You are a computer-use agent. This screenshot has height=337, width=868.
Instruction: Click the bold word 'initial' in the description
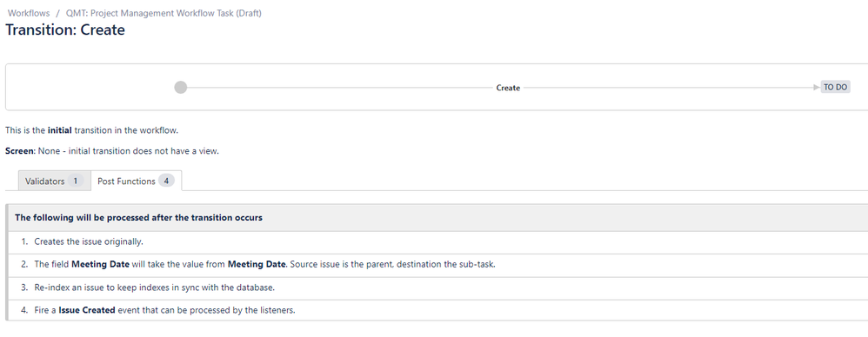coord(60,130)
